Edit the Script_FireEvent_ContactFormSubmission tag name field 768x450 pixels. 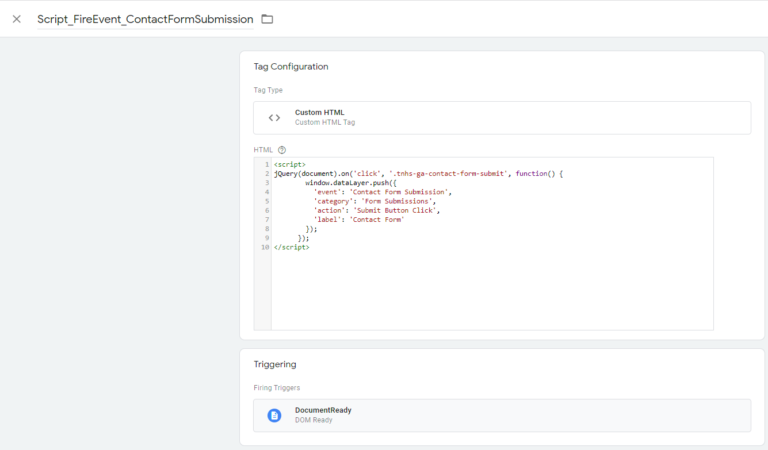[x=145, y=19]
